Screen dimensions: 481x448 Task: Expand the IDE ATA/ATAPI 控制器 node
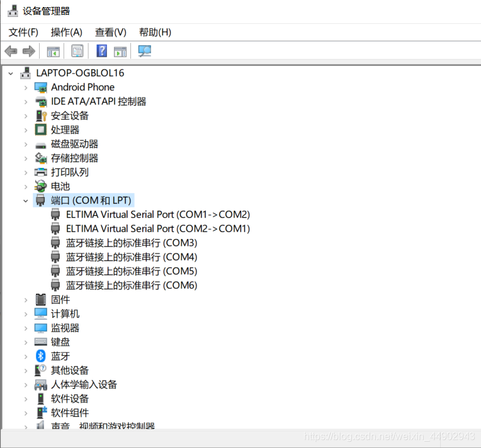[26, 102]
